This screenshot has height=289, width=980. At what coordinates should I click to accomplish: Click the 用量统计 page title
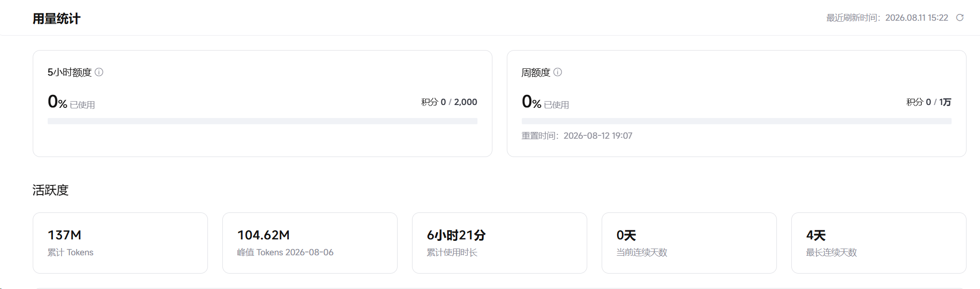pyautogui.click(x=56, y=19)
